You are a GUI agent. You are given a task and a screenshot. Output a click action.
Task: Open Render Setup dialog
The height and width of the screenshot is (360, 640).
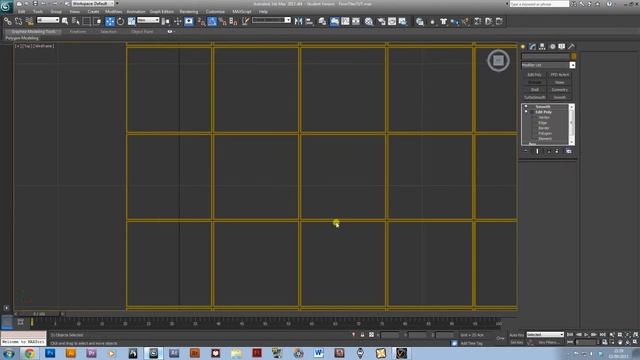[x=381, y=21]
